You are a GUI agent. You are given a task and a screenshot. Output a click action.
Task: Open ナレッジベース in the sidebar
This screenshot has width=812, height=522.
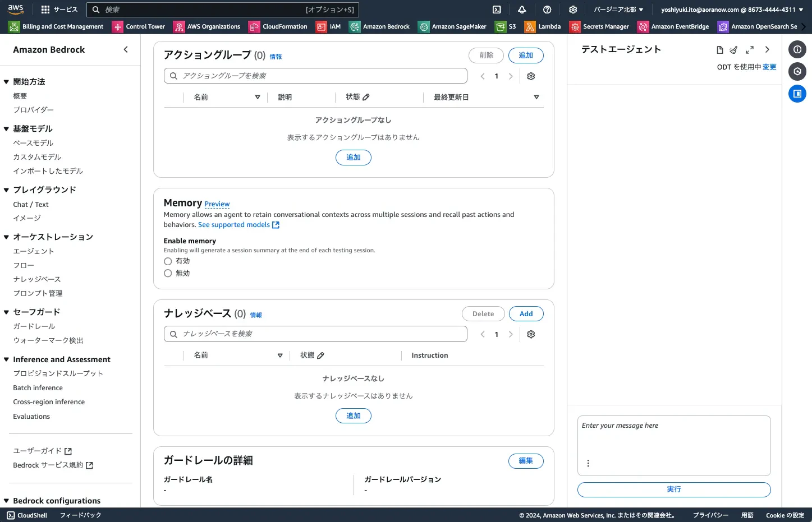tap(37, 279)
